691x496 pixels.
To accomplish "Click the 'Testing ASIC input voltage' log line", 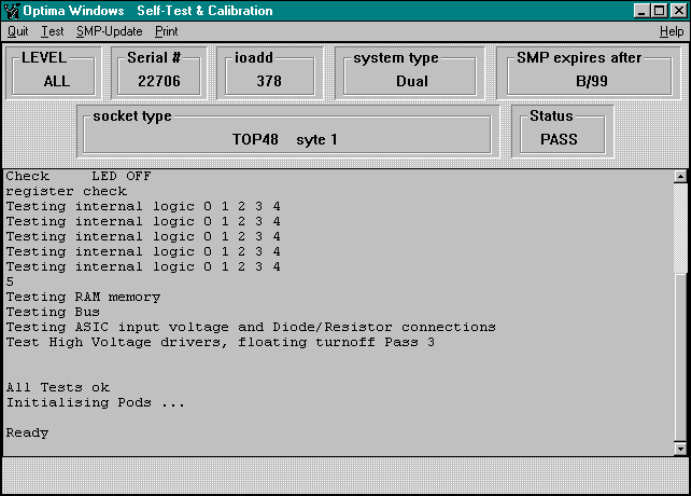I will 251,327.
